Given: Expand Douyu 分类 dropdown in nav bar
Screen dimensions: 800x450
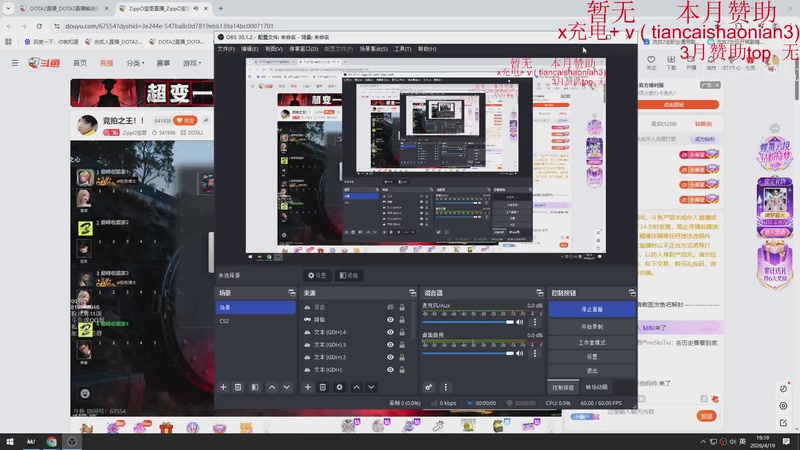Looking at the screenshot, I should coord(136,63).
